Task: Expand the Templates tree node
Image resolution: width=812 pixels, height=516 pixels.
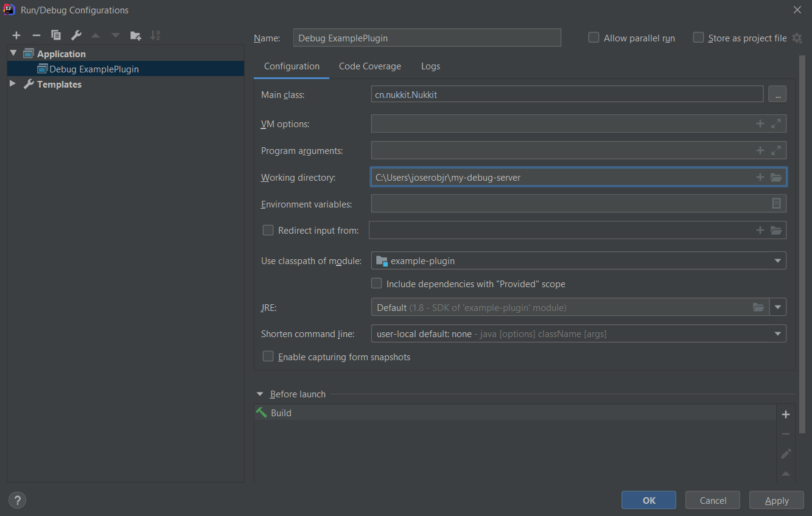Action: (x=13, y=84)
